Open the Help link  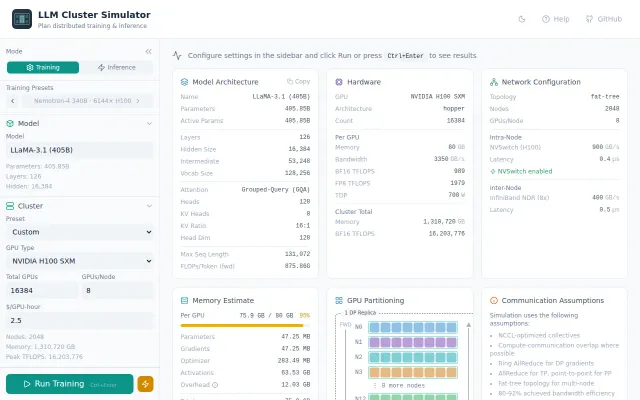click(556, 19)
